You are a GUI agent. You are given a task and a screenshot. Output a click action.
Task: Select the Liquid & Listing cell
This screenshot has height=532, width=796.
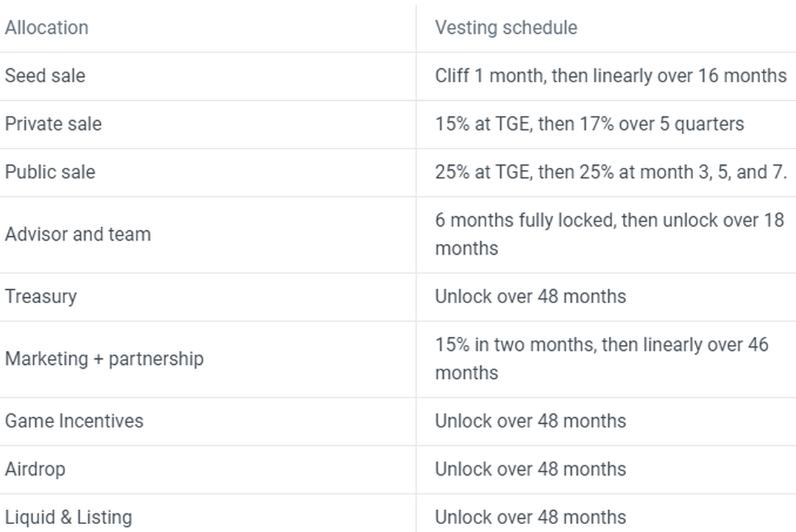coord(68,517)
